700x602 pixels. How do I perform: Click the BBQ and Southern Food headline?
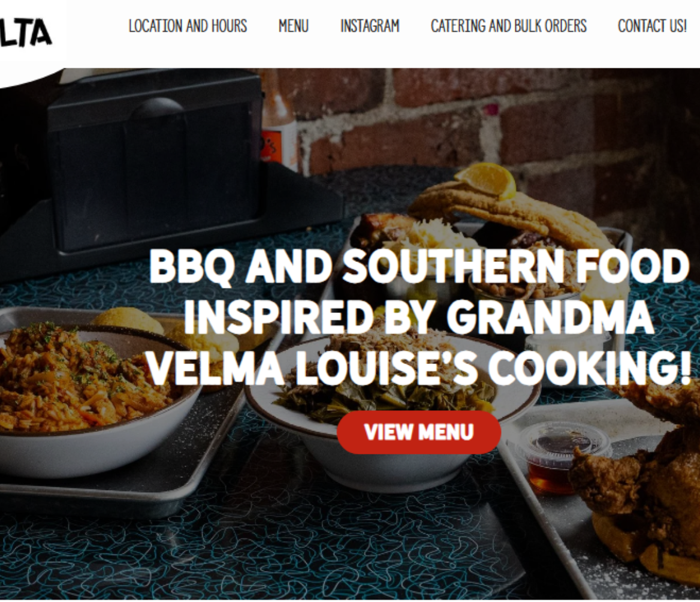pyautogui.click(x=419, y=267)
